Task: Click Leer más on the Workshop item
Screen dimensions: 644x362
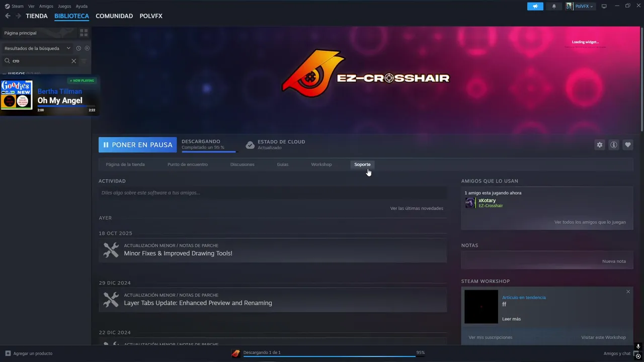Action: [511, 319]
